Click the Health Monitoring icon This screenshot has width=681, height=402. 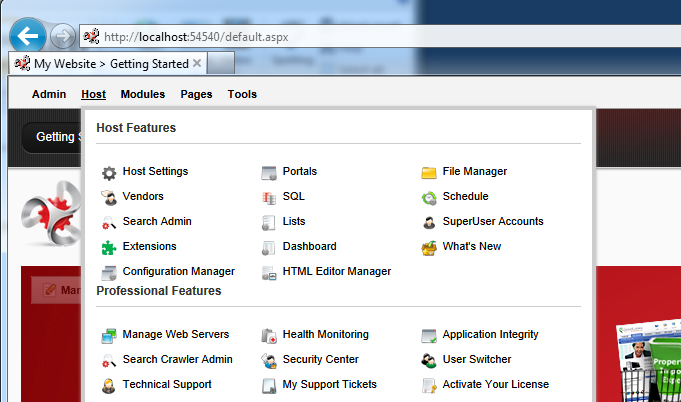click(269, 336)
